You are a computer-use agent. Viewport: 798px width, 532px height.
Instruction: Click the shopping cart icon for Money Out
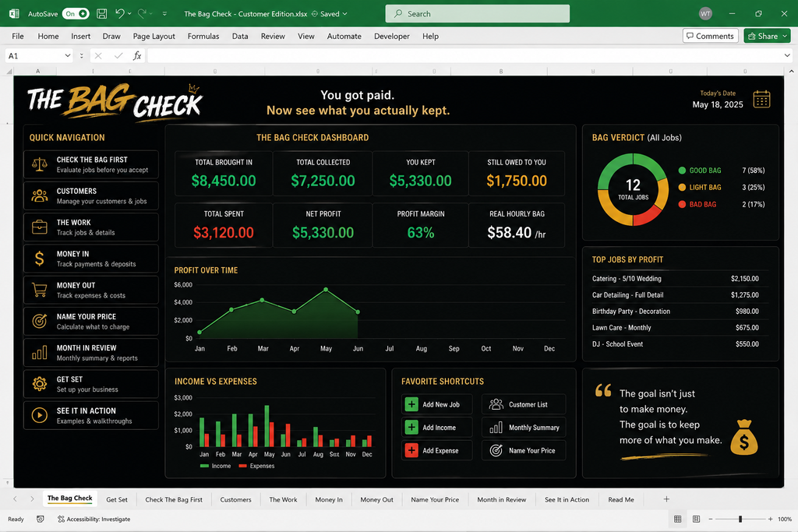coord(39,290)
